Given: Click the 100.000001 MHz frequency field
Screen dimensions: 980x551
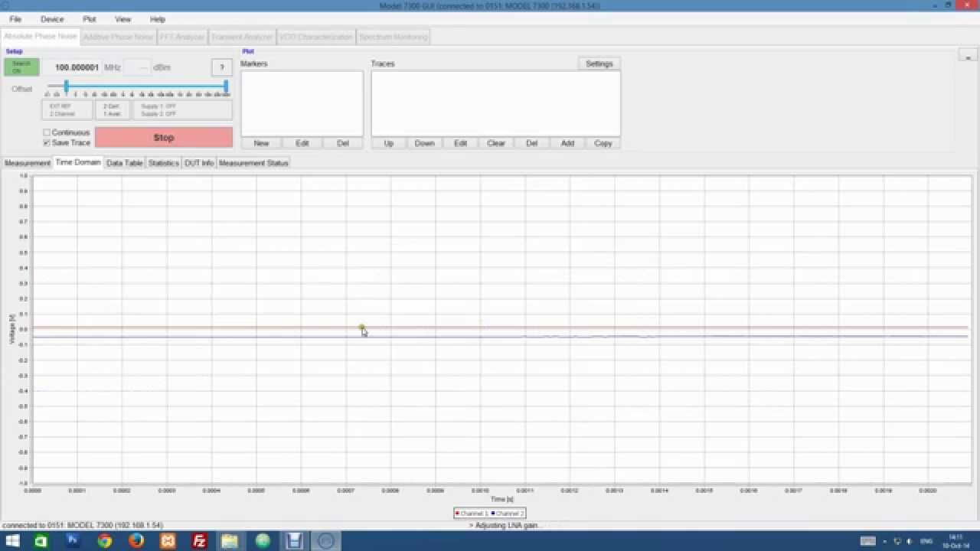Looking at the screenshot, I should click(72, 67).
